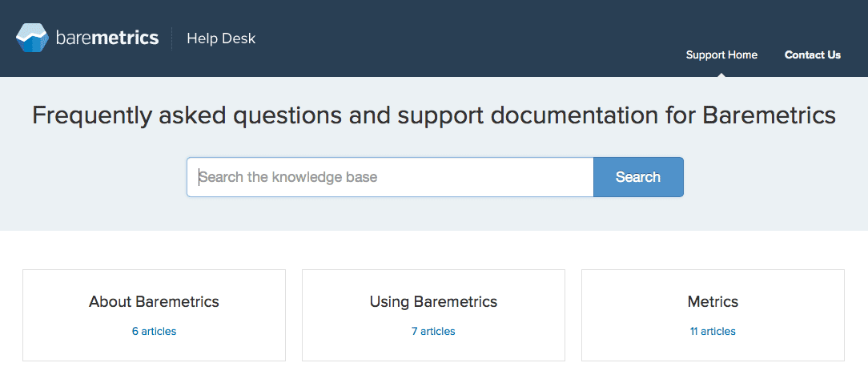Open the Using Baremetrics category title
Screen dimensions: 868x379
[433, 302]
